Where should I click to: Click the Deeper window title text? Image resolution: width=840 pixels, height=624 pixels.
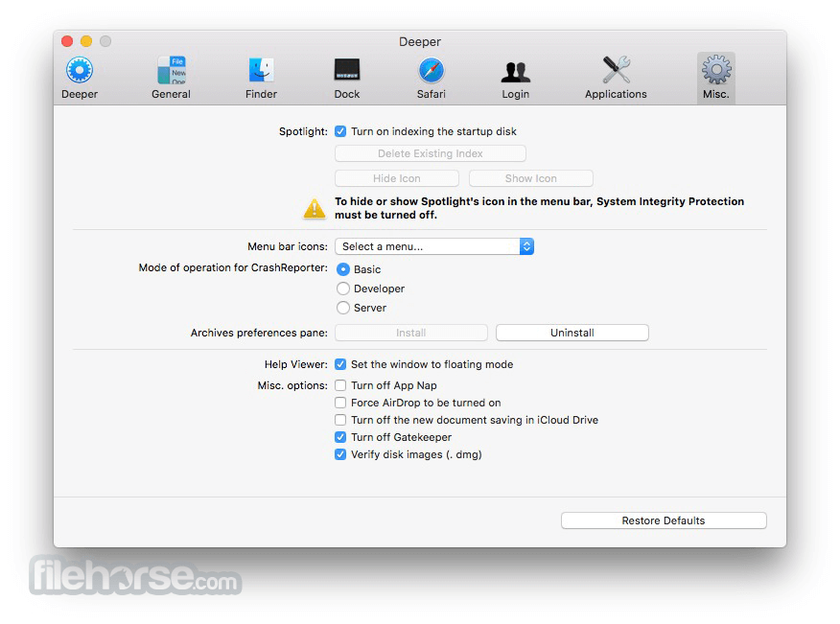420,42
